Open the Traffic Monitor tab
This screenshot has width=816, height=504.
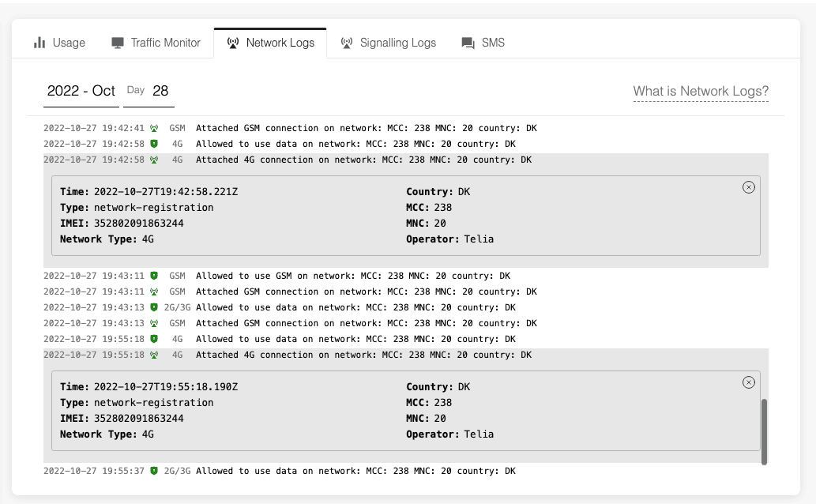[x=156, y=43]
